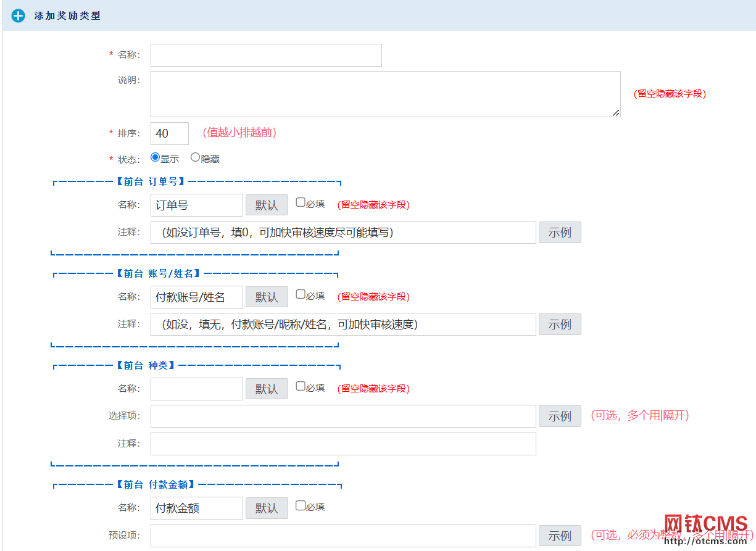This screenshot has height=551, width=756.
Task: Click the 排序 field containing 40
Action: click(170, 133)
